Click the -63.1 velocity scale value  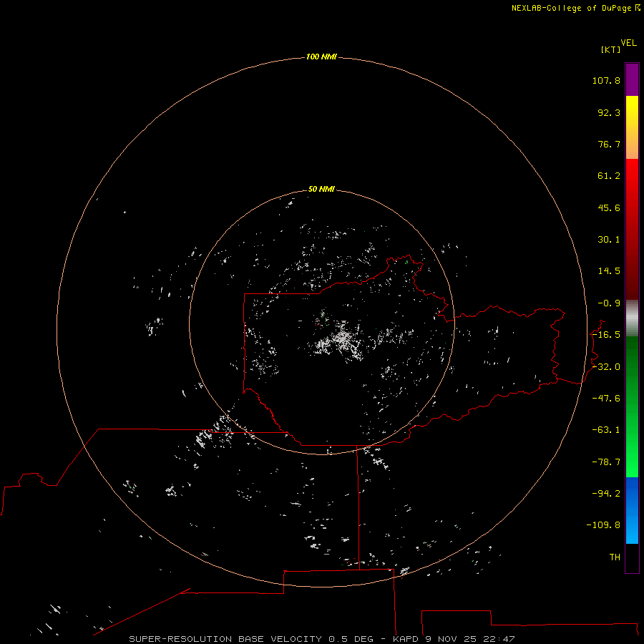(x=606, y=430)
